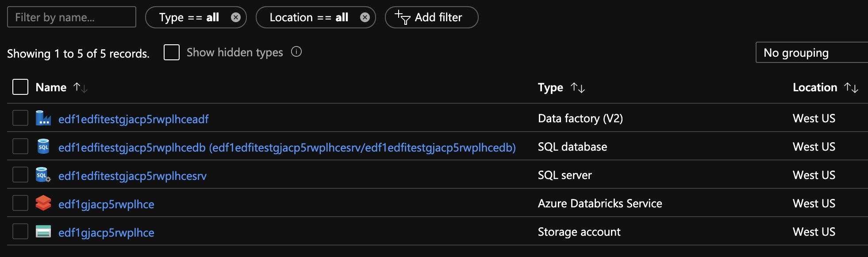Click the info icon beside Show hidden types
The height and width of the screenshot is (257, 868).
(x=296, y=52)
